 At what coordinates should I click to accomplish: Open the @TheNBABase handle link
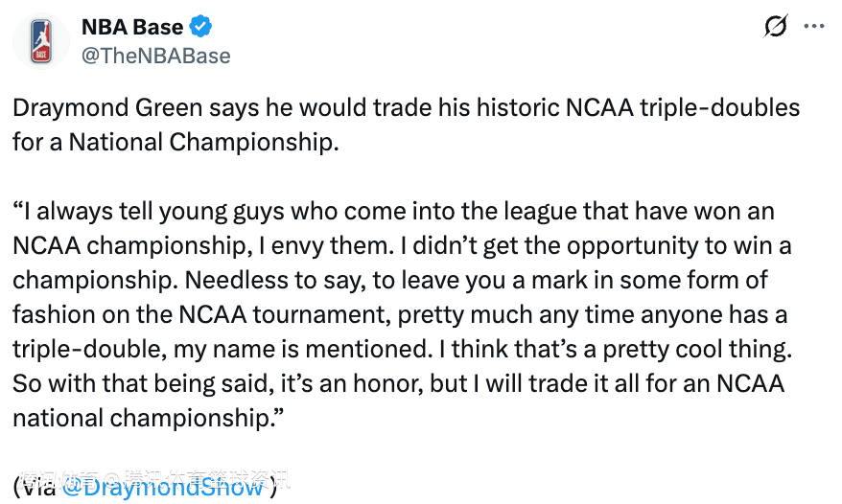155,56
